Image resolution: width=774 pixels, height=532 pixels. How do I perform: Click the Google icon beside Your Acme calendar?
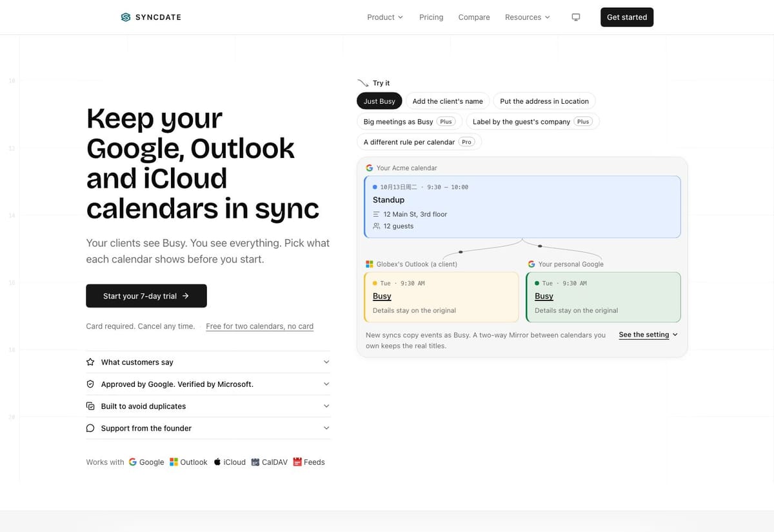point(370,168)
